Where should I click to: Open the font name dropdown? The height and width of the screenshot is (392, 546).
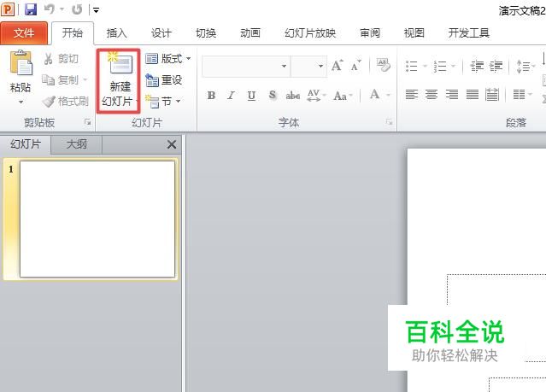pyautogui.click(x=285, y=66)
